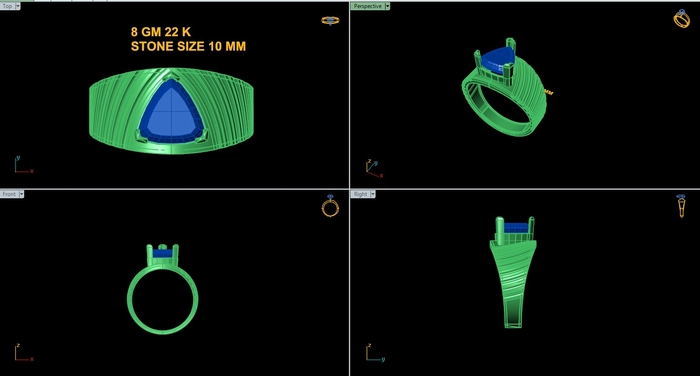Click the XZ axis icon in Front viewport
Screen dimensions: 700x376
point(23,352)
